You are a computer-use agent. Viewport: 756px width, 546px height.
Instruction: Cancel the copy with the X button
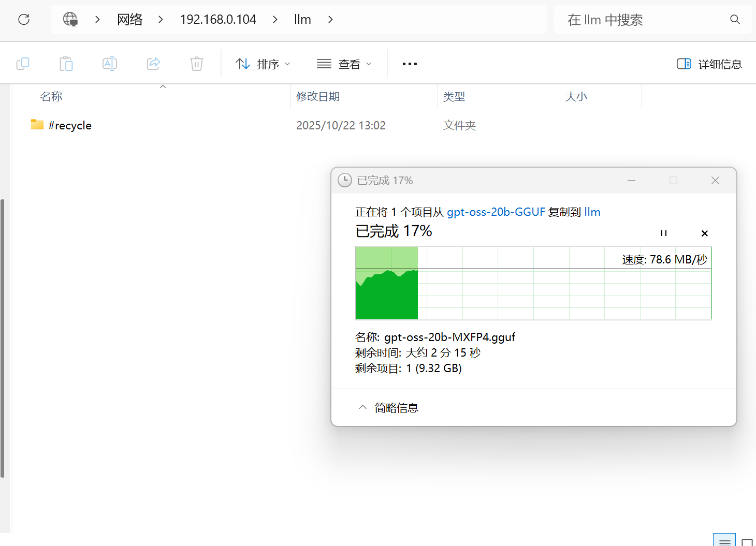coord(704,233)
